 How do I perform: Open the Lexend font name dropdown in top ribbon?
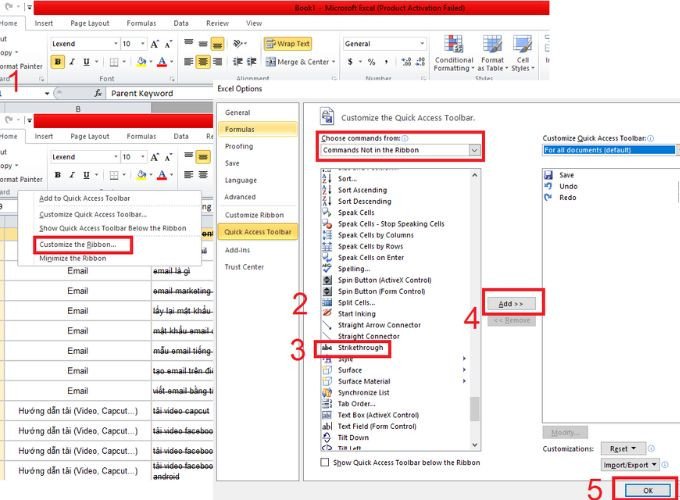click(115, 44)
